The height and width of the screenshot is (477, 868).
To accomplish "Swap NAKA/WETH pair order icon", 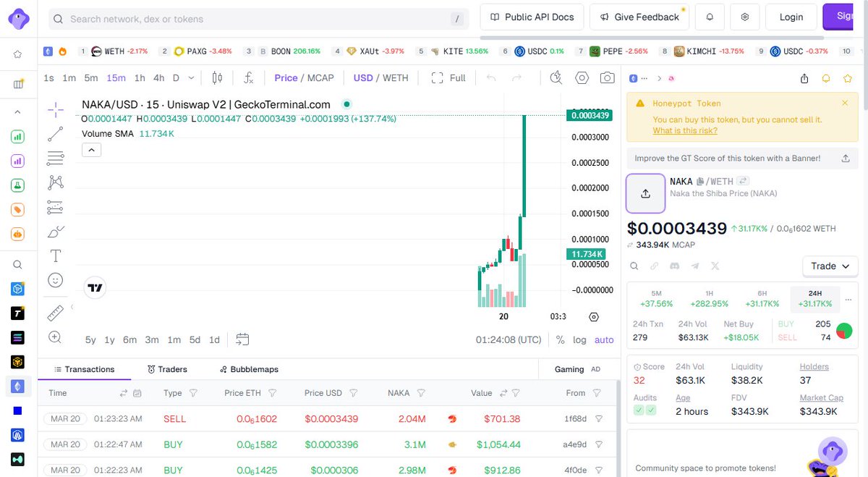I will [x=743, y=181].
